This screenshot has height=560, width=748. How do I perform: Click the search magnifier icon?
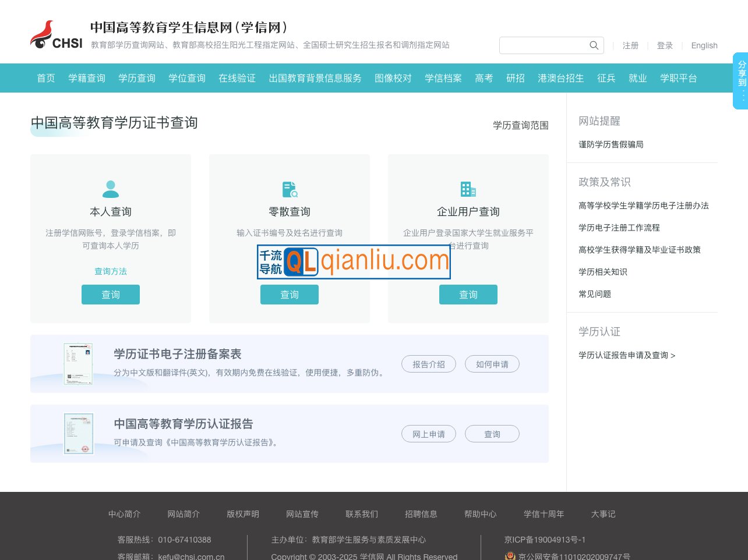pyautogui.click(x=594, y=45)
